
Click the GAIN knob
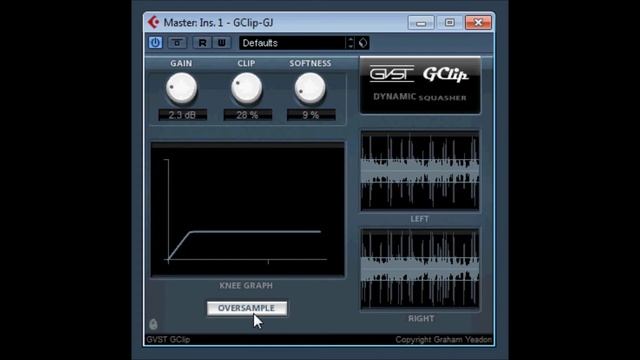181,88
